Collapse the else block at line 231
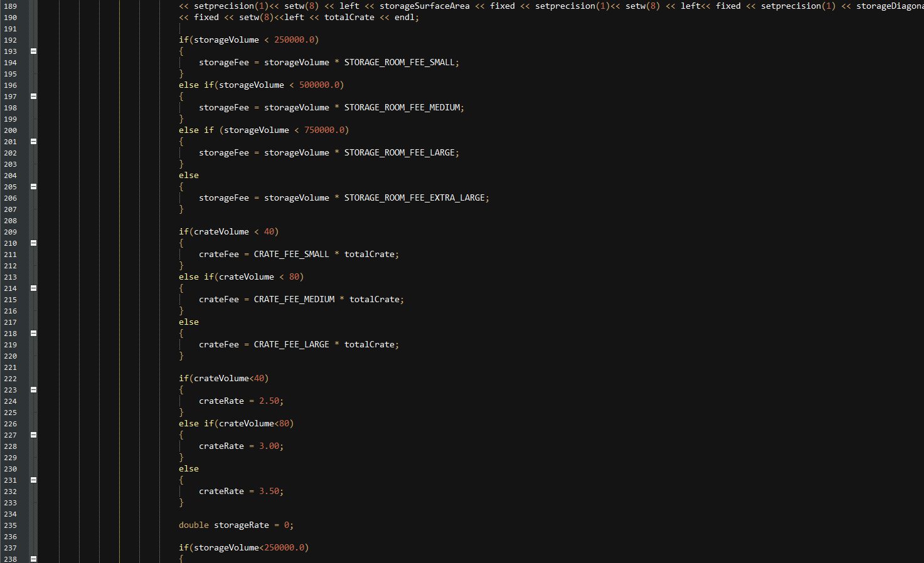Image resolution: width=924 pixels, height=563 pixels. 33,480
